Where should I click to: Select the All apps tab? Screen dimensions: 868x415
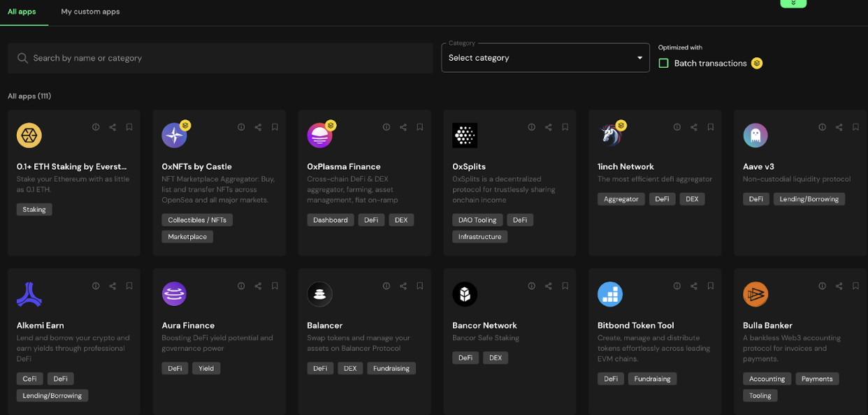(x=22, y=12)
